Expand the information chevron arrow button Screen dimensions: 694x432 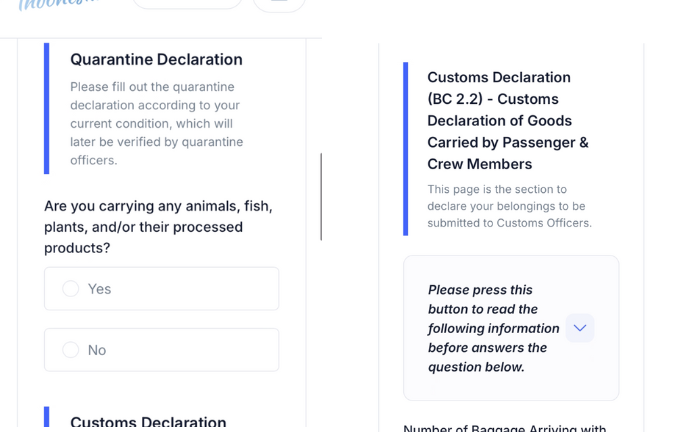click(x=580, y=328)
